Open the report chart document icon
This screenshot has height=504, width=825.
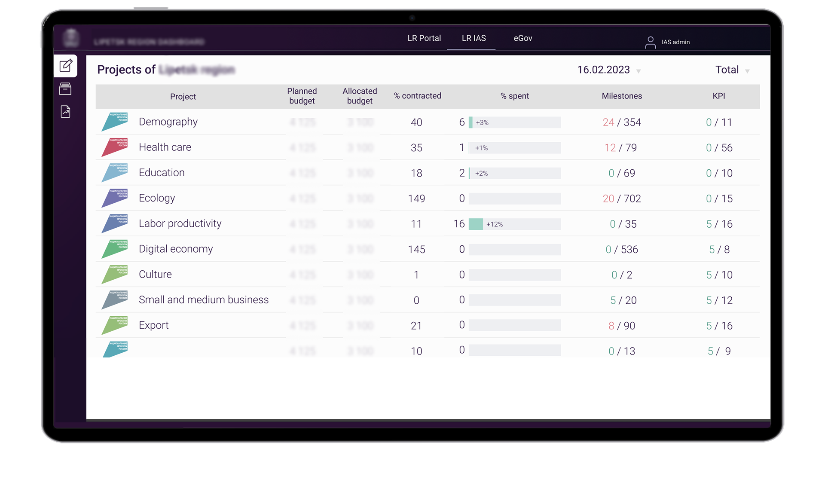coord(65,112)
